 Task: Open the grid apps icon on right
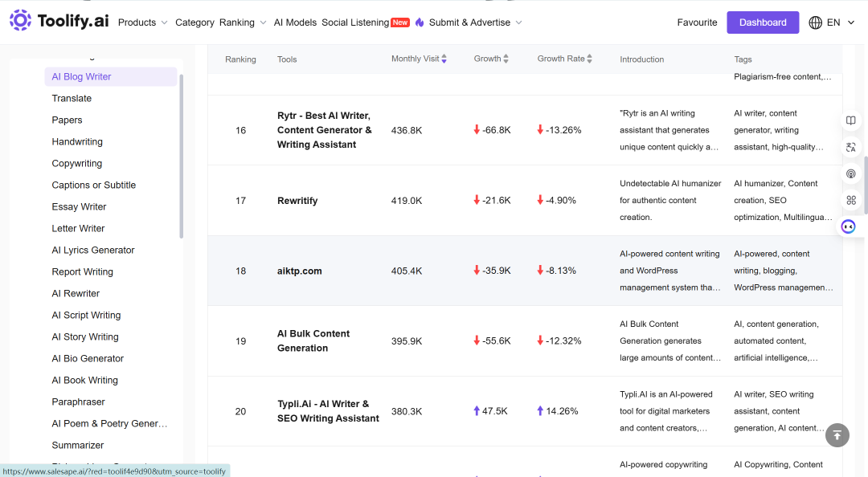pos(851,200)
